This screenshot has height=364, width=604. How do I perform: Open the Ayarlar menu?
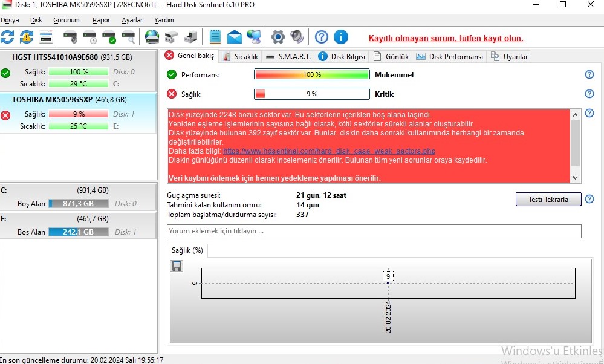(132, 20)
